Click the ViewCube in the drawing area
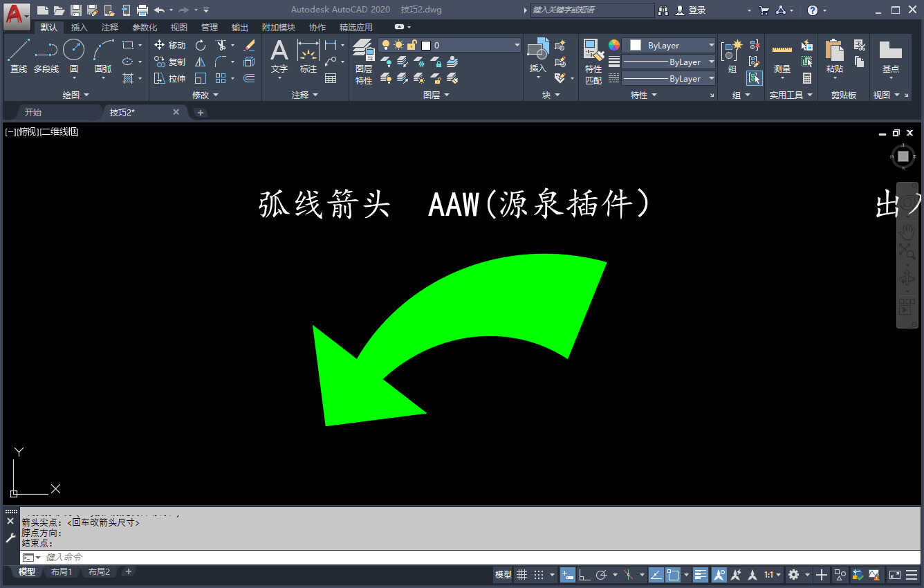Image resolution: width=924 pixels, height=588 pixels. point(903,156)
